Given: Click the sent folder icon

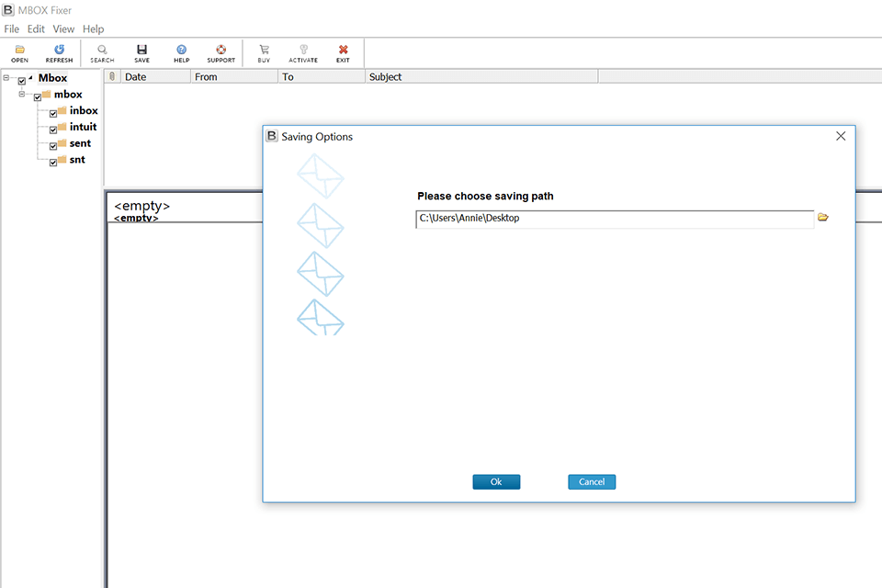Looking at the screenshot, I should [x=62, y=143].
